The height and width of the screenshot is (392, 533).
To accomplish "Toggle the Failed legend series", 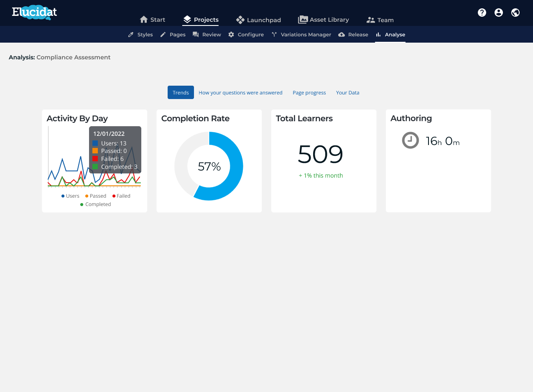I will pyautogui.click(x=121, y=196).
